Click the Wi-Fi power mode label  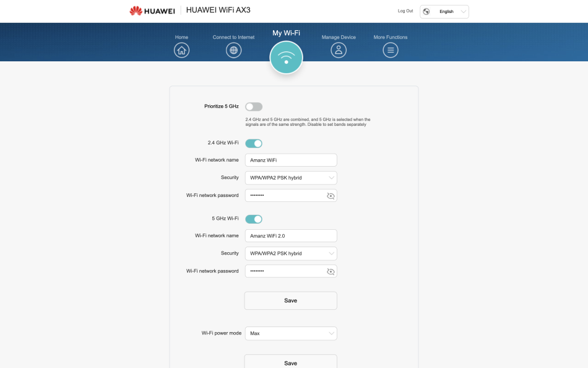click(221, 333)
